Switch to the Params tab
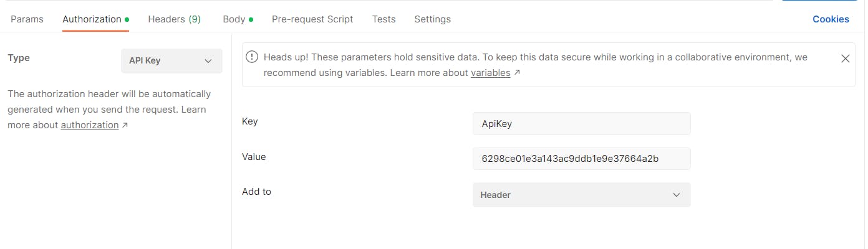The height and width of the screenshot is (249, 868). pos(27,19)
